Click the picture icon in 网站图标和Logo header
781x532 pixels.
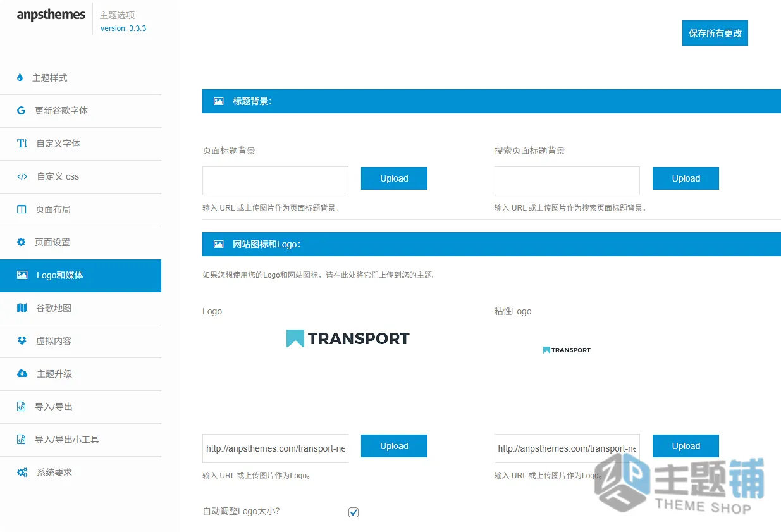click(x=218, y=244)
